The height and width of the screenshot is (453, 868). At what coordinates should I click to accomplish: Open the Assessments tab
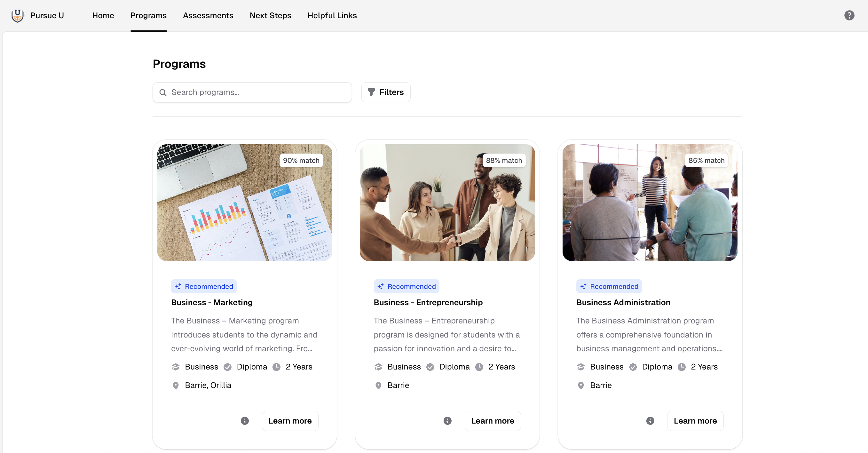coord(208,15)
